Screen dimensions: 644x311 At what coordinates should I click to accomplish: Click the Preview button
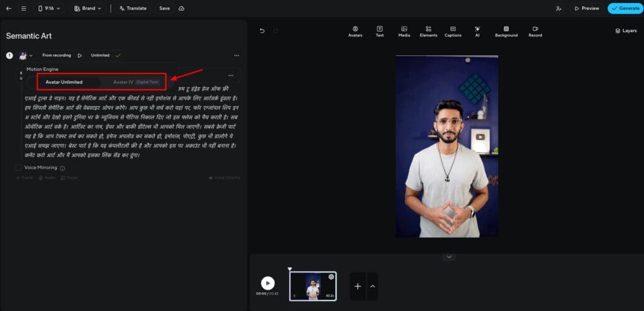click(586, 8)
